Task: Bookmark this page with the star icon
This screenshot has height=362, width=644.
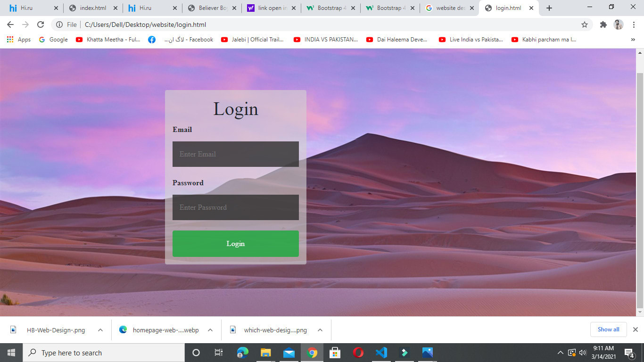Action: [x=585, y=25]
